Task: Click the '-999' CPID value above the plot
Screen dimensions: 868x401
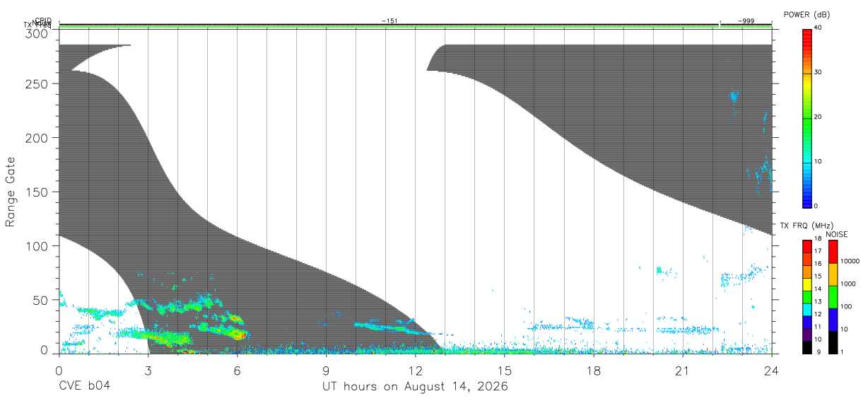Action: (x=746, y=21)
